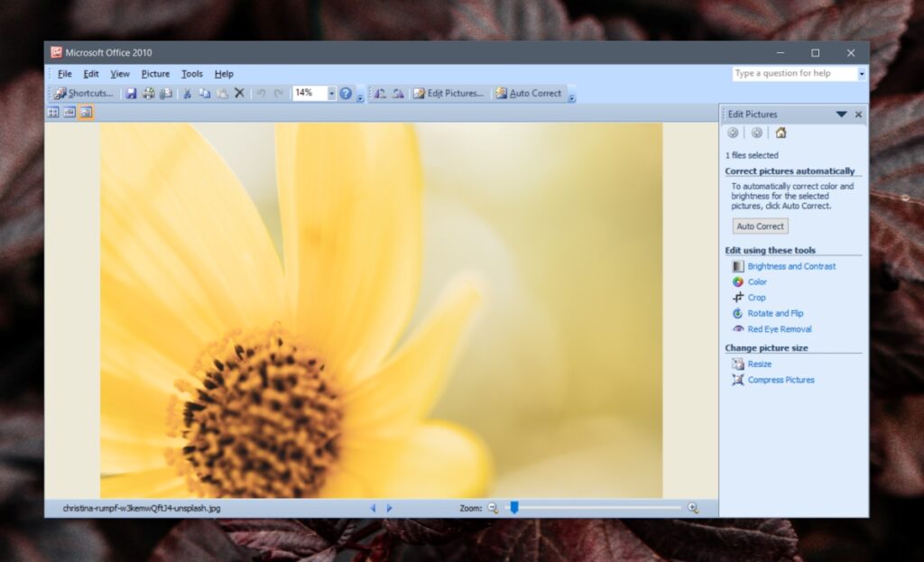The width and height of the screenshot is (924, 562).
Task: Click the Auto Correct button
Action: tap(760, 226)
